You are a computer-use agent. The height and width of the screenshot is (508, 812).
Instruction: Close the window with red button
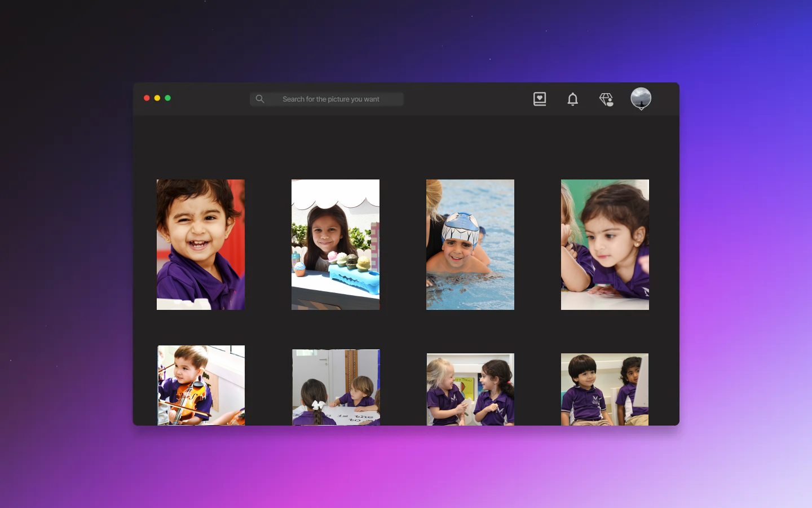tap(147, 98)
